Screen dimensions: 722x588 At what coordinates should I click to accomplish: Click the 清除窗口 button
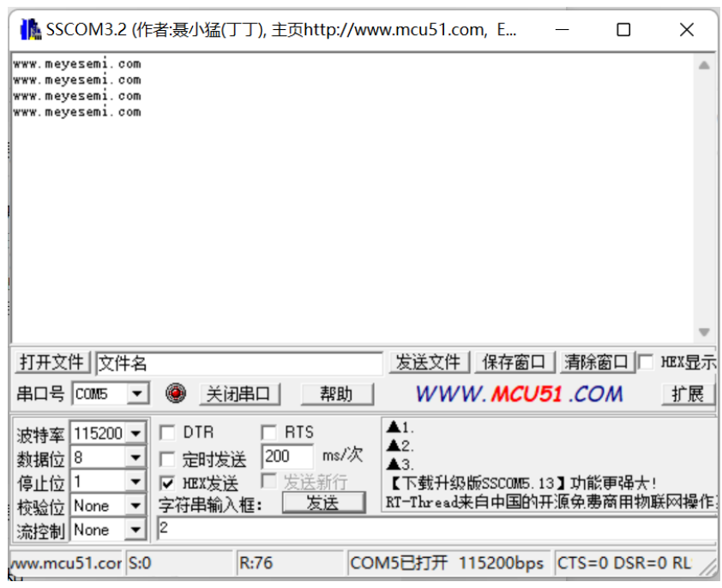point(597,363)
